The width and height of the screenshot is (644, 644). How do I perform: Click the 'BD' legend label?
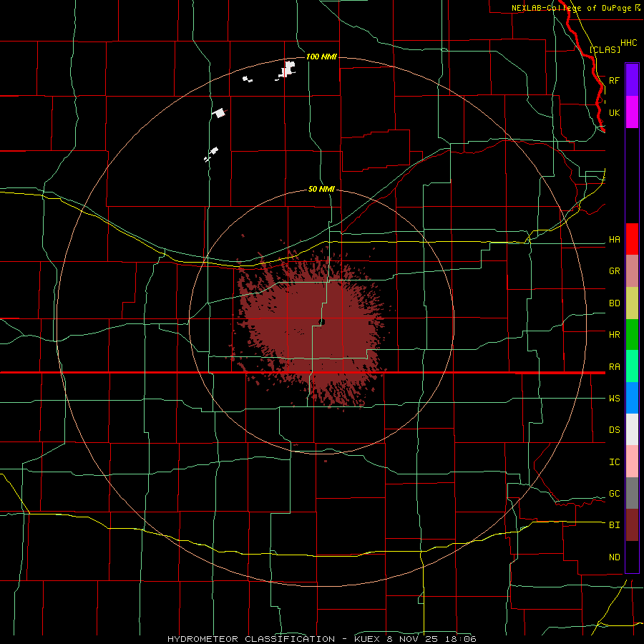(615, 303)
